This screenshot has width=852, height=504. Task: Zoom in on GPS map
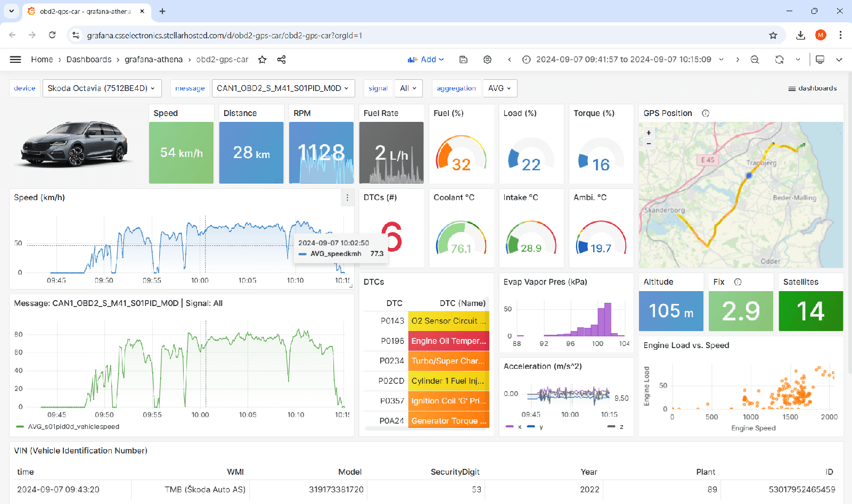click(649, 133)
